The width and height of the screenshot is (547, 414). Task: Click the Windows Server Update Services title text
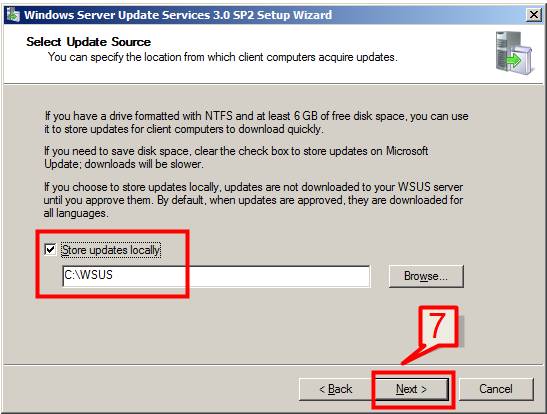178,15
